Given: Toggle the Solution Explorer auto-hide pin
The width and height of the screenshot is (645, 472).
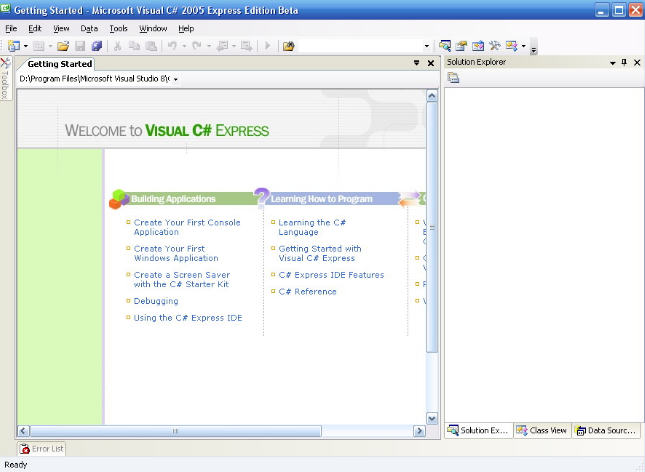Looking at the screenshot, I should (624, 62).
